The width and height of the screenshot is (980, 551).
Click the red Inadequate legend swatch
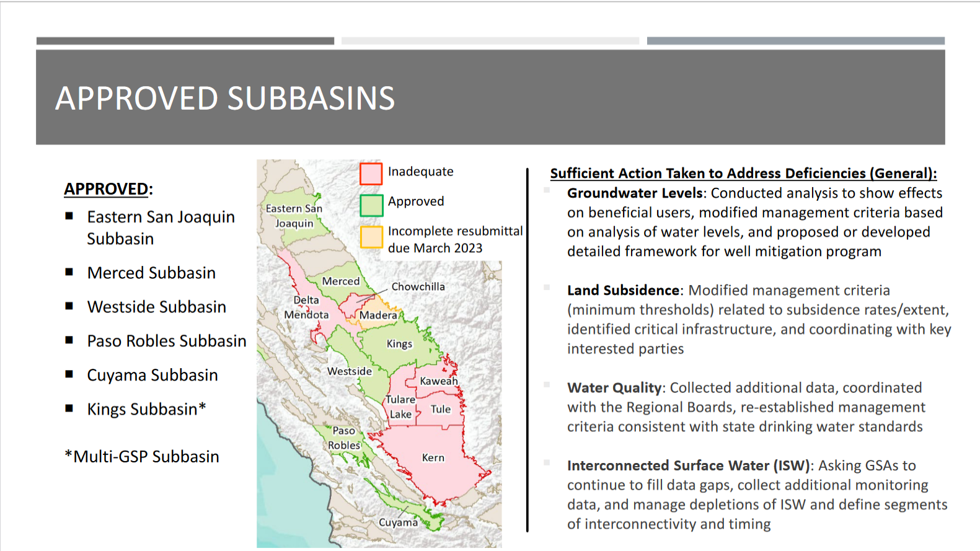(x=371, y=174)
